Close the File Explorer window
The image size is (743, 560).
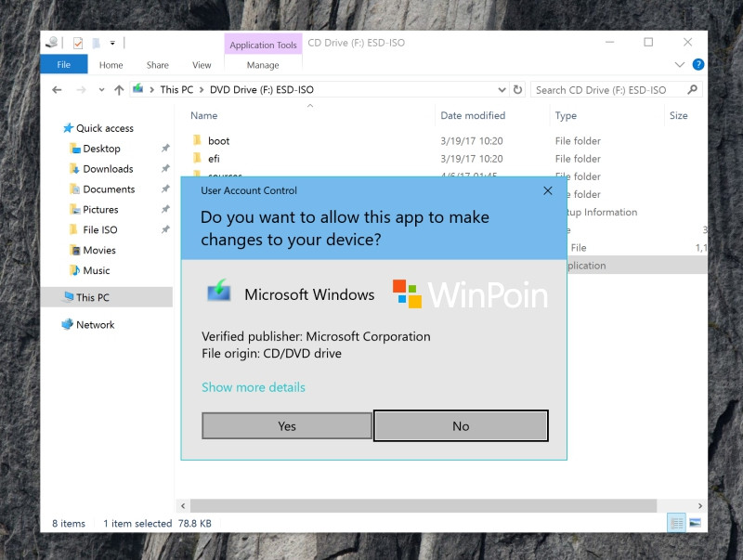click(x=687, y=42)
